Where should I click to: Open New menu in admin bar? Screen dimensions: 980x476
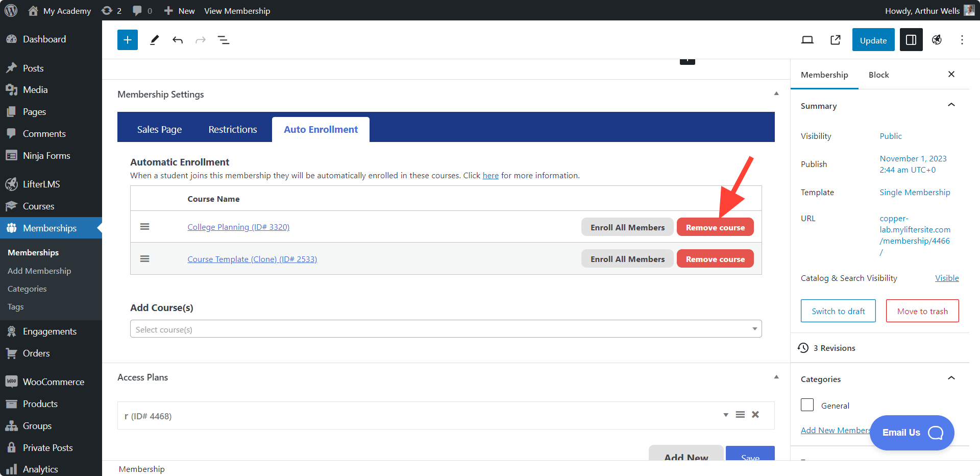179,11
